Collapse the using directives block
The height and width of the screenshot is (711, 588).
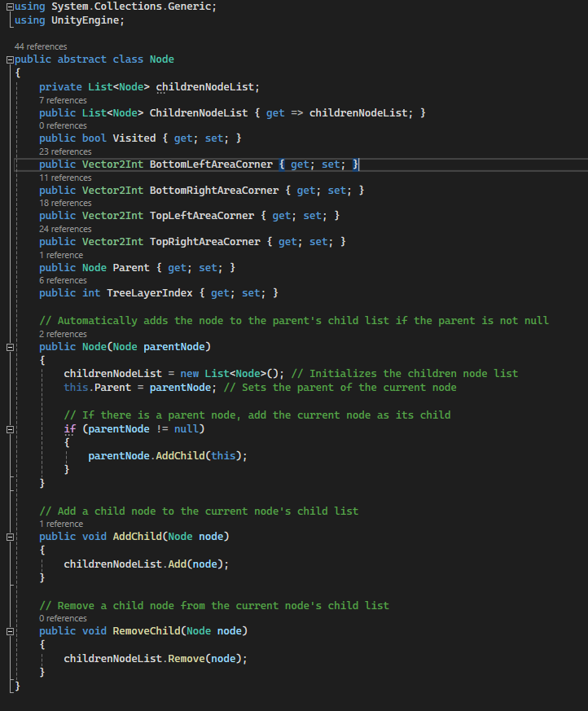(x=10, y=7)
